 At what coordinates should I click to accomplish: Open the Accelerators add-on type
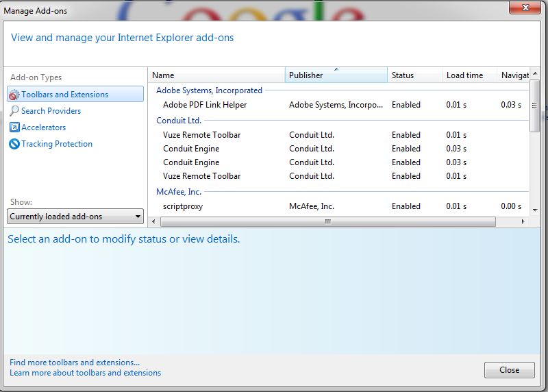44,127
